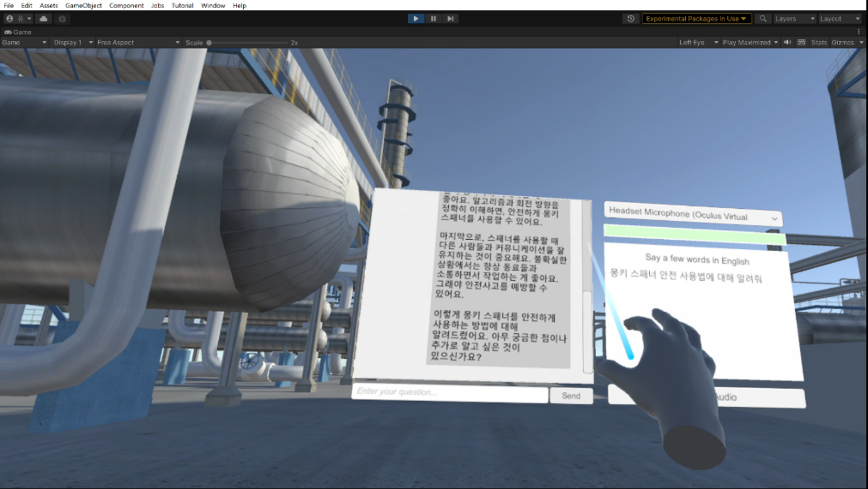This screenshot has width=868, height=489.
Task: Open the Game tab's three-dot options menu
Action: pyautogui.click(x=859, y=32)
